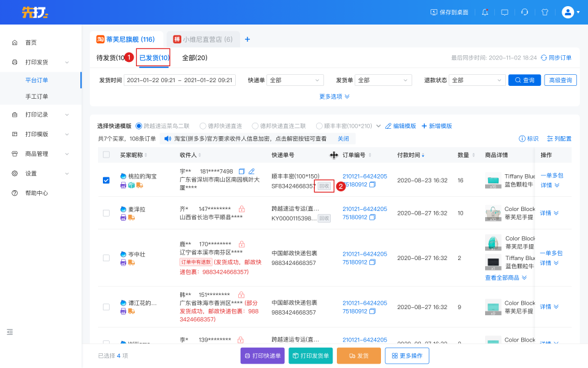The image size is (588, 368).
Task: Click the 打印快递单 button
Action: point(262,356)
